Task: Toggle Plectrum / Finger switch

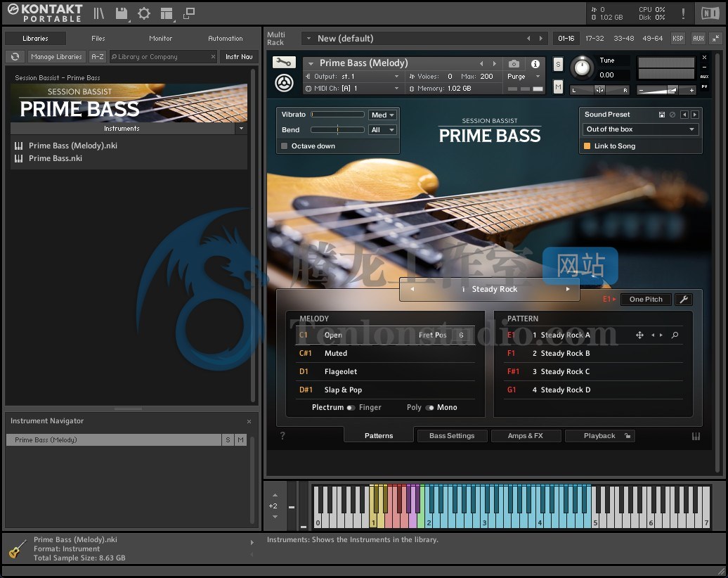Action: click(351, 407)
